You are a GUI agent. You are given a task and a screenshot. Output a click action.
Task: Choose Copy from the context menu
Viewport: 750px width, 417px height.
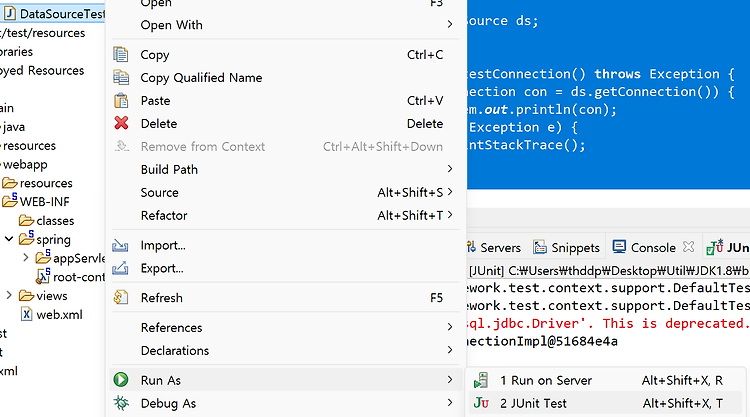point(286,55)
